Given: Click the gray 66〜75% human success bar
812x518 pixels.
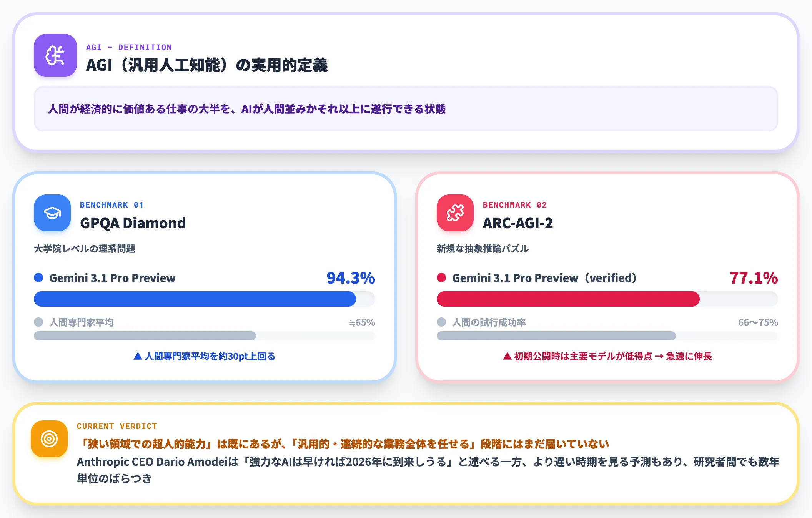Looking at the screenshot, I should [x=556, y=336].
